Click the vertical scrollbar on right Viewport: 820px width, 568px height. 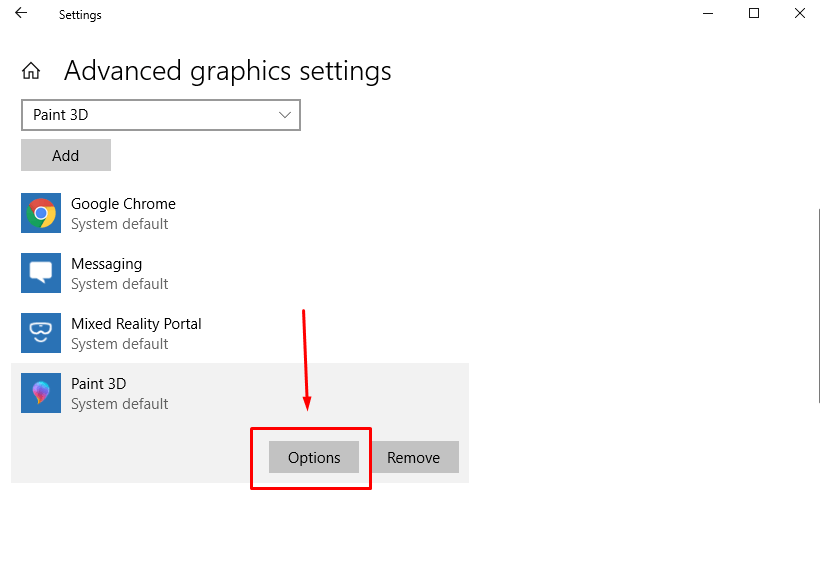(x=818, y=306)
